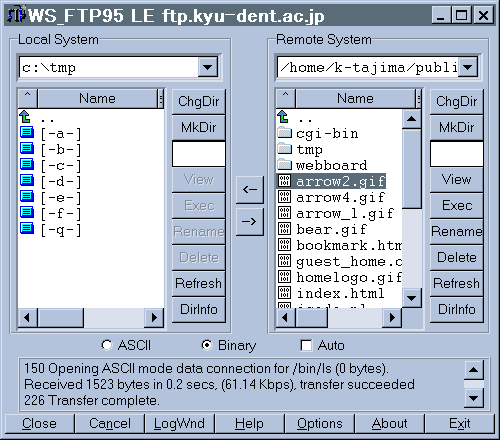This screenshot has width=500, height=440.
Task: Click the local MkDir button
Action: click(x=199, y=127)
